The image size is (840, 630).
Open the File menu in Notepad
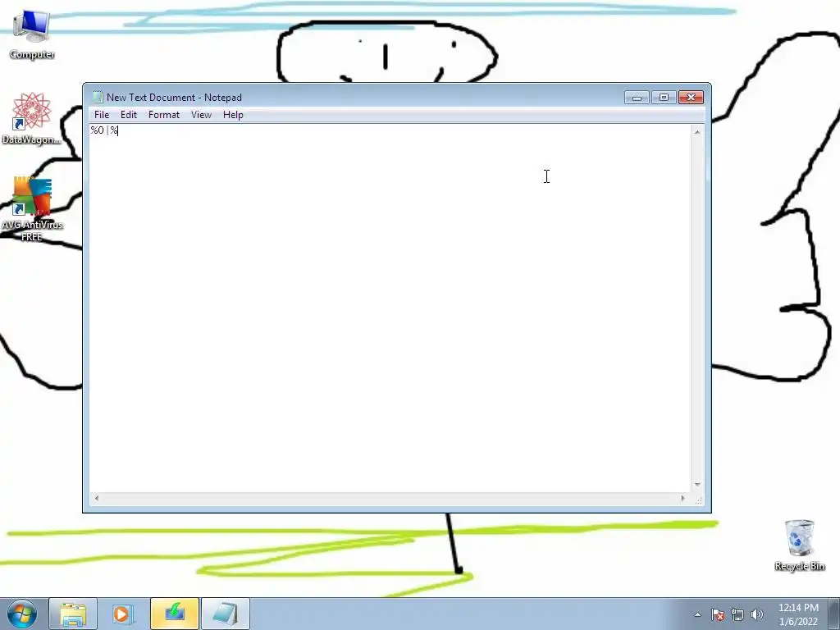(x=101, y=115)
